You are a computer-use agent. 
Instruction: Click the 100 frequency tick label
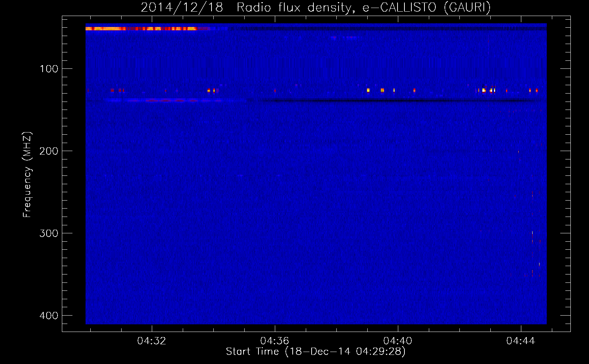pyautogui.click(x=49, y=69)
